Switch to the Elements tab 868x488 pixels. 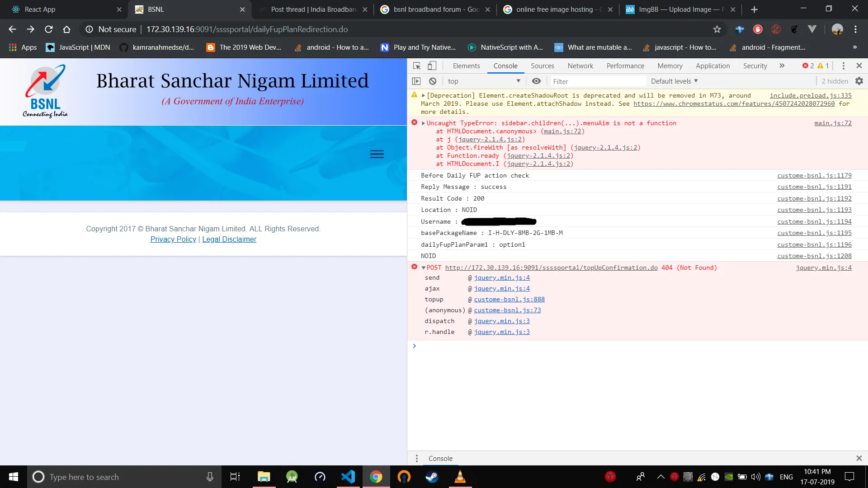(466, 66)
